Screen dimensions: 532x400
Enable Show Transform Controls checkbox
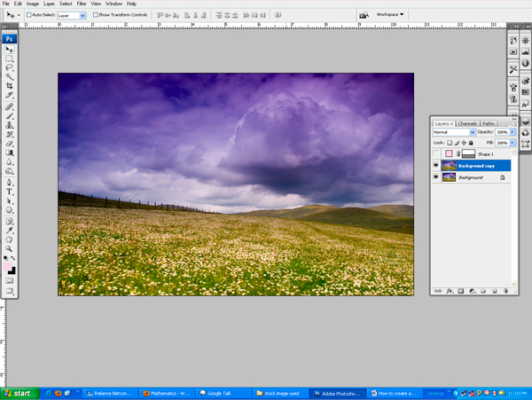96,15
